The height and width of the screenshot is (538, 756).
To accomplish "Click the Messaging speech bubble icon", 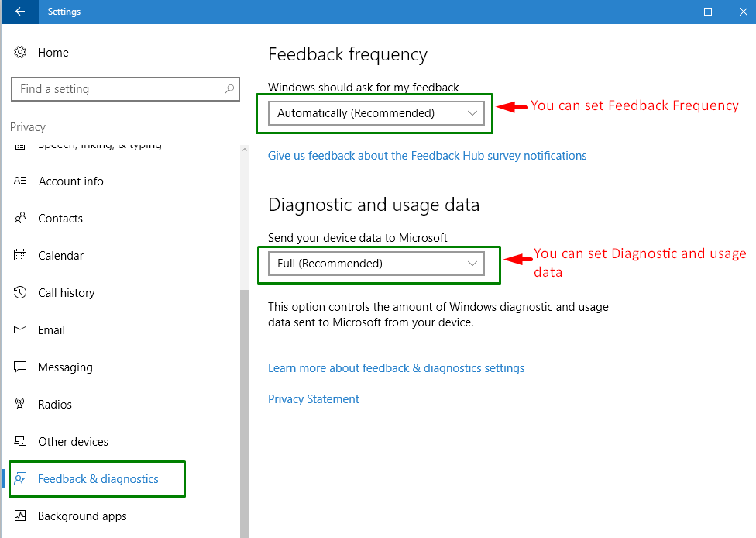I will pyautogui.click(x=21, y=367).
